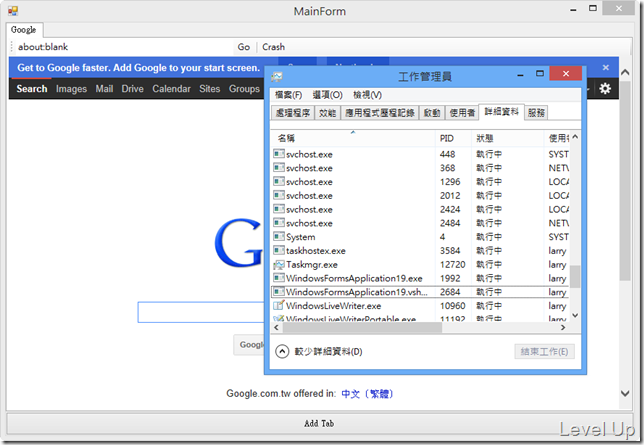Click the WindowsFormsApplication19.exe process icon
644x445 pixels.
click(x=279, y=278)
